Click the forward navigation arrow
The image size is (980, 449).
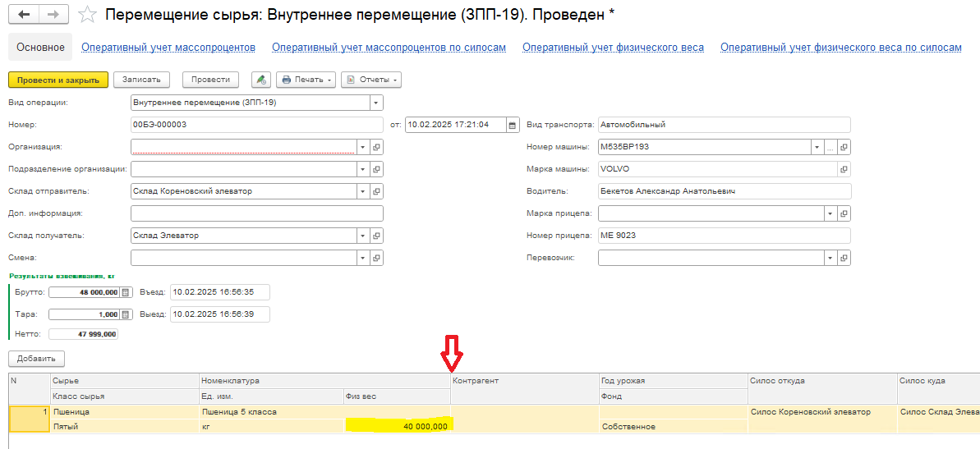coord(53,16)
